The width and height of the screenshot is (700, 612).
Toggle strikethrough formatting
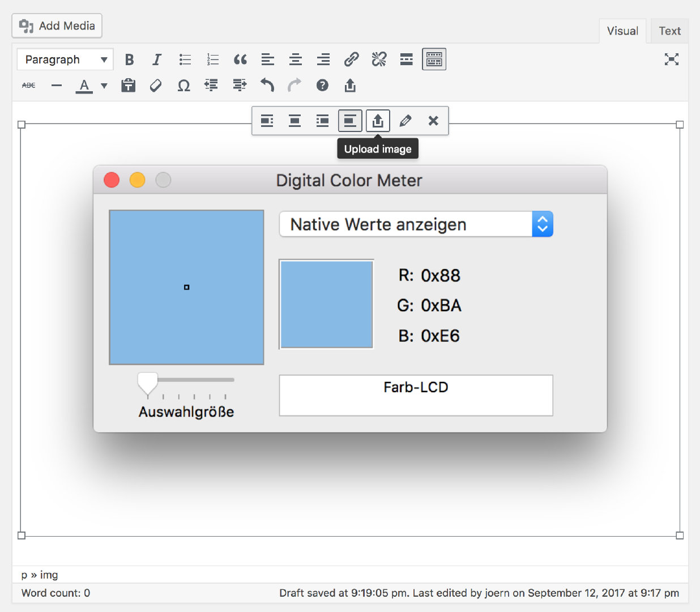(28, 86)
